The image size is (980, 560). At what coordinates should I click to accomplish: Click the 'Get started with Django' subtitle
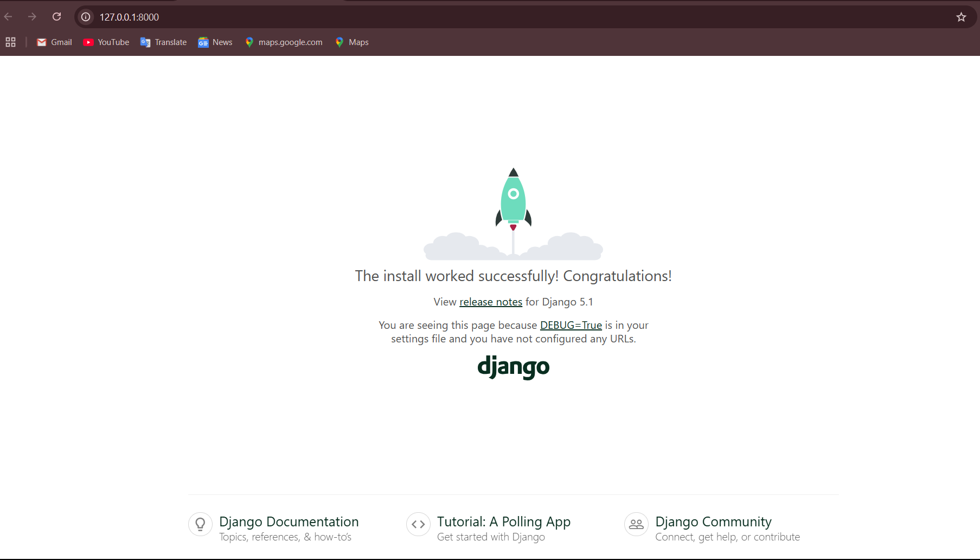pyautogui.click(x=491, y=537)
